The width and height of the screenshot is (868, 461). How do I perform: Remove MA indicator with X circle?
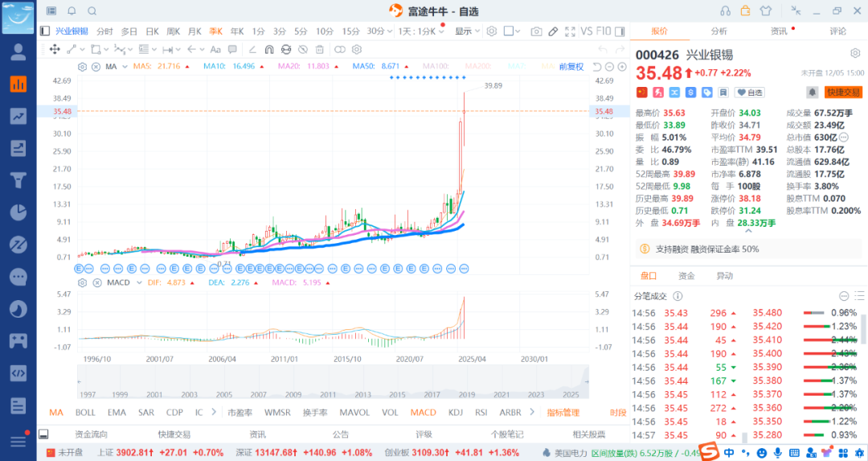96,67
